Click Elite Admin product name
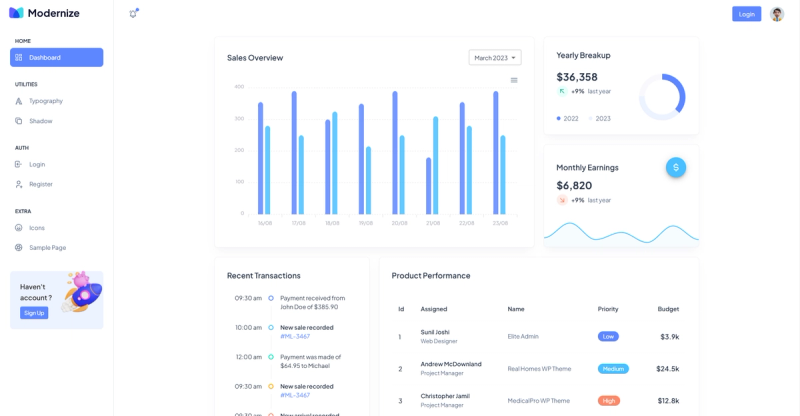Viewport: 800px width, 416px height. point(523,336)
